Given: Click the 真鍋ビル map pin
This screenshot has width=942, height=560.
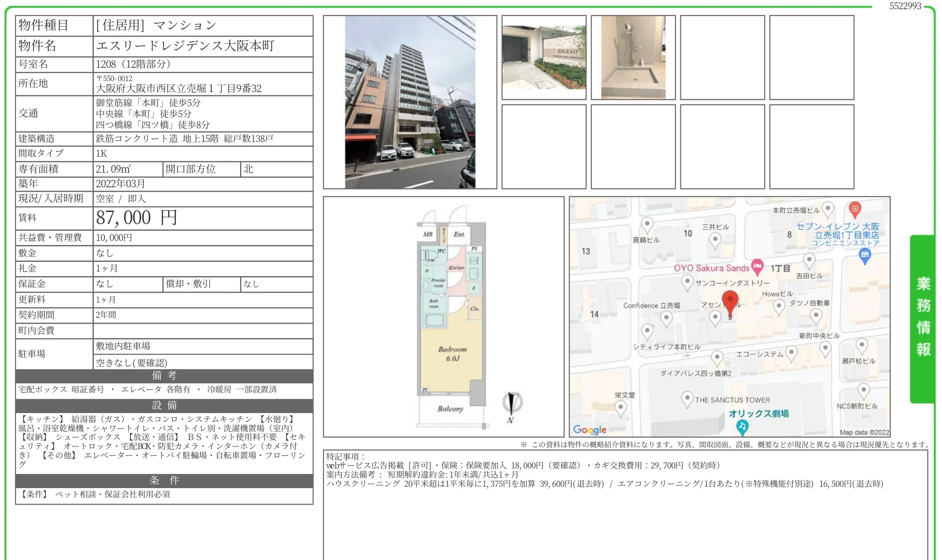Looking at the screenshot, I should click(x=647, y=225).
